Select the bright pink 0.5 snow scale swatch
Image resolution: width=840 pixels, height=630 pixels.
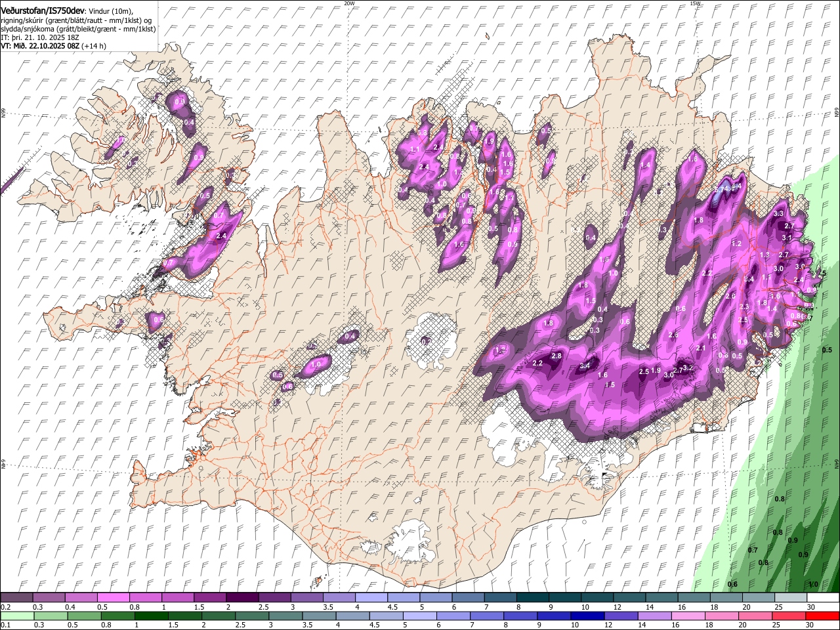tap(113, 598)
